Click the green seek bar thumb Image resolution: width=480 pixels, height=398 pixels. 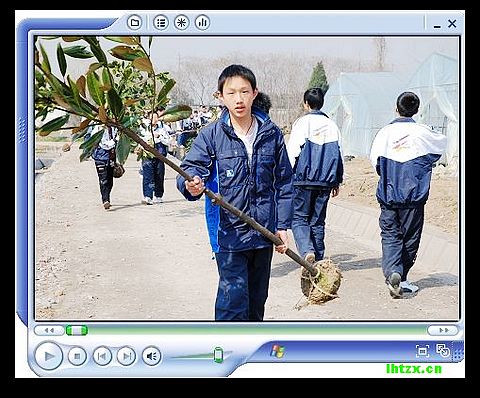tap(77, 330)
